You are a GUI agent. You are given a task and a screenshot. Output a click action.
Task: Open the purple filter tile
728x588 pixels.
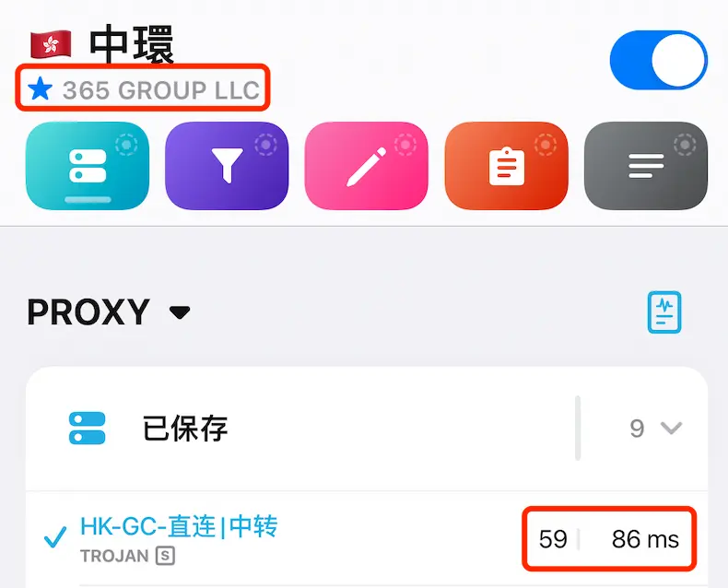pyautogui.click(x=227, y=166)
